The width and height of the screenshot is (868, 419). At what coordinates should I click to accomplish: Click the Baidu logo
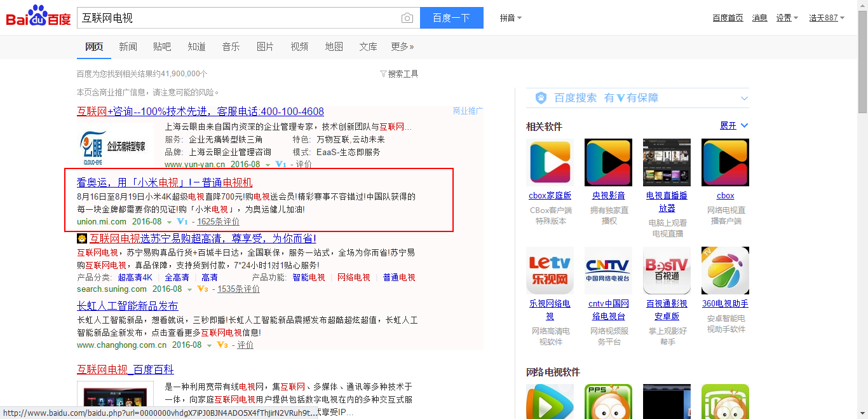(38, 17)
